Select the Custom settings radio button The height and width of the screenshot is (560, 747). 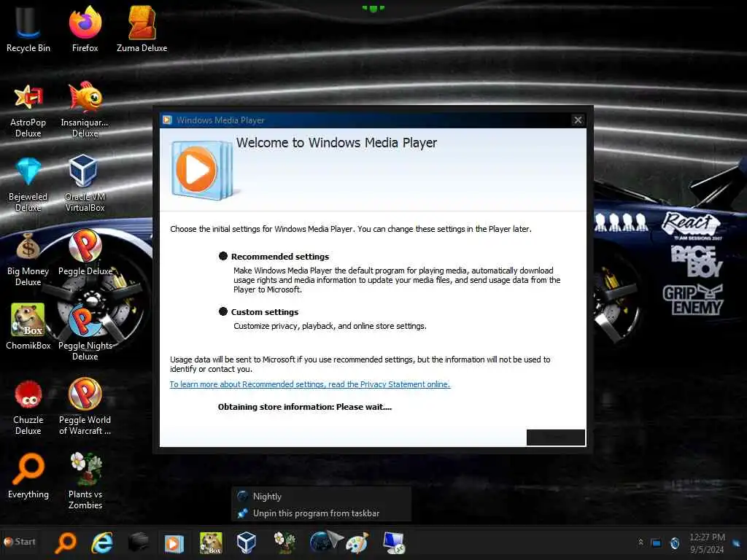click(223, 312)
